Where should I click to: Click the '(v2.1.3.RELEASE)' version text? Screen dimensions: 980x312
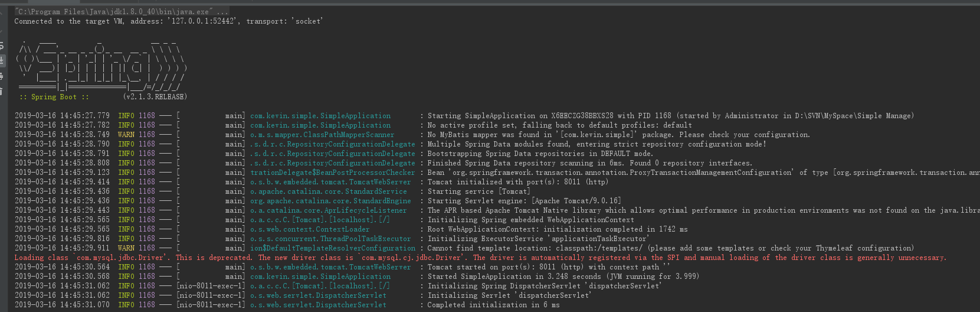pyautogui.click(x=155, y=97)
